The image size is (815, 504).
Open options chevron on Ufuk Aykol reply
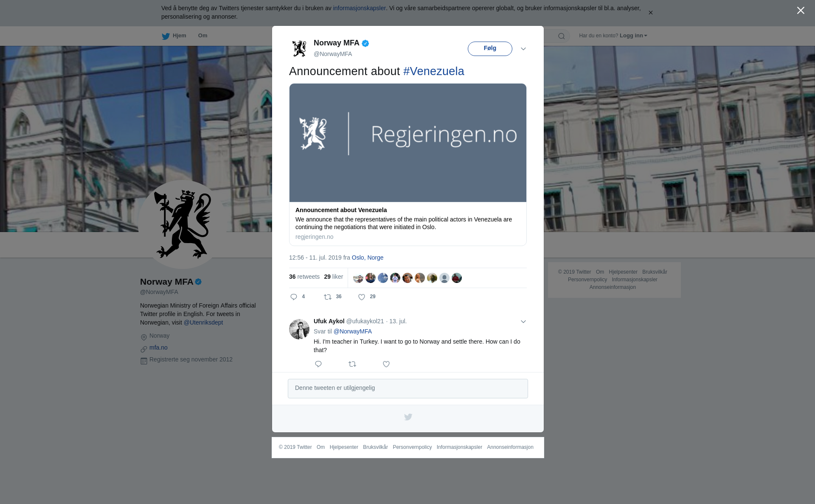click(523, 322)
